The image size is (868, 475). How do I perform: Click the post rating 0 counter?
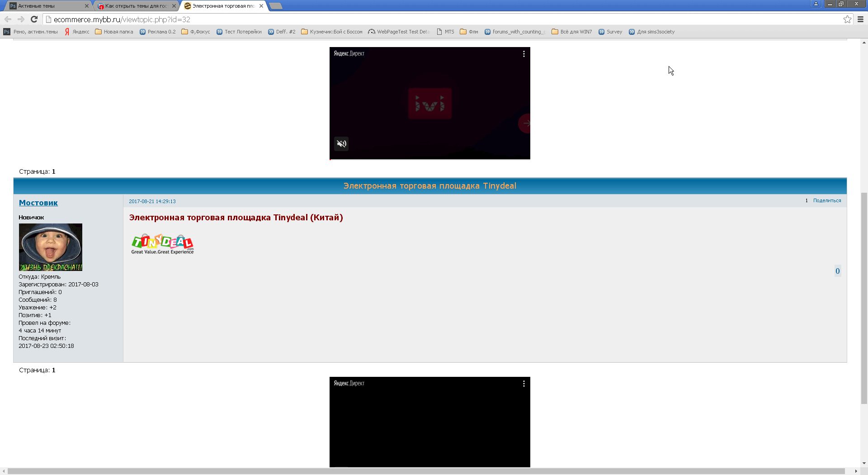tap(837, 271)
